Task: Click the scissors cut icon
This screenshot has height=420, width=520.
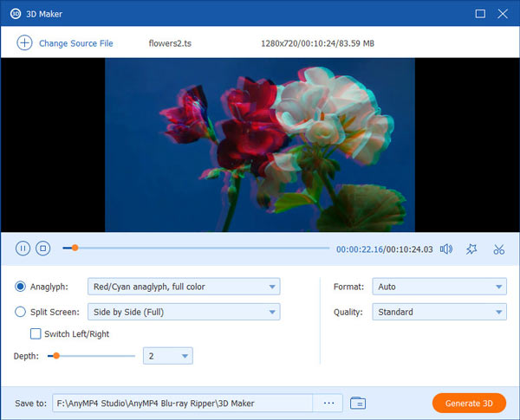Action: pos(498,249)
